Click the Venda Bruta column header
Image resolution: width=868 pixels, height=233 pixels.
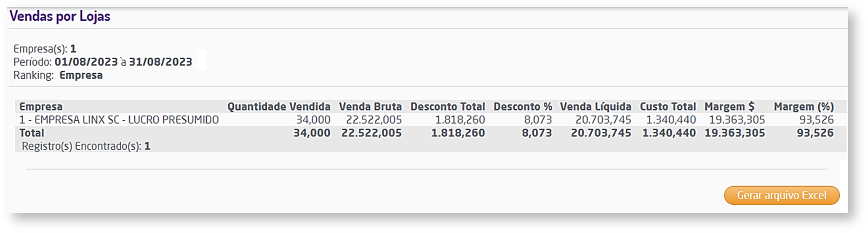[x=370, y=107]
